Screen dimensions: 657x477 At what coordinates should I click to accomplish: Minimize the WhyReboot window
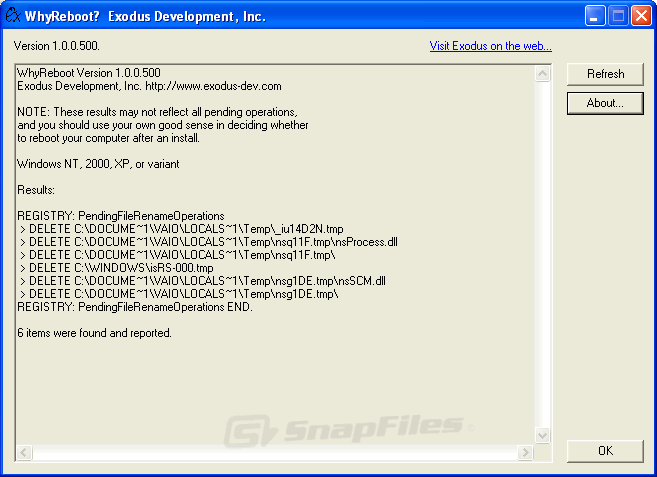595,16
